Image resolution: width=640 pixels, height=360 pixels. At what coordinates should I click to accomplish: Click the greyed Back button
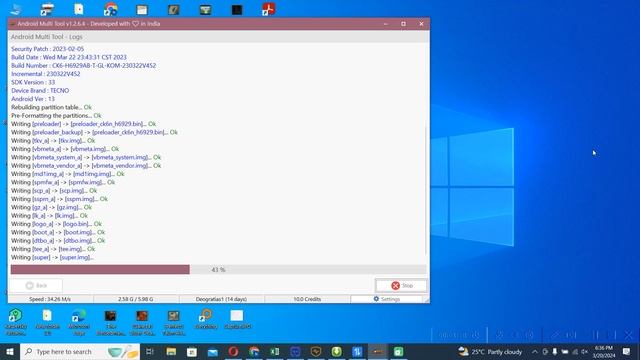36,285
